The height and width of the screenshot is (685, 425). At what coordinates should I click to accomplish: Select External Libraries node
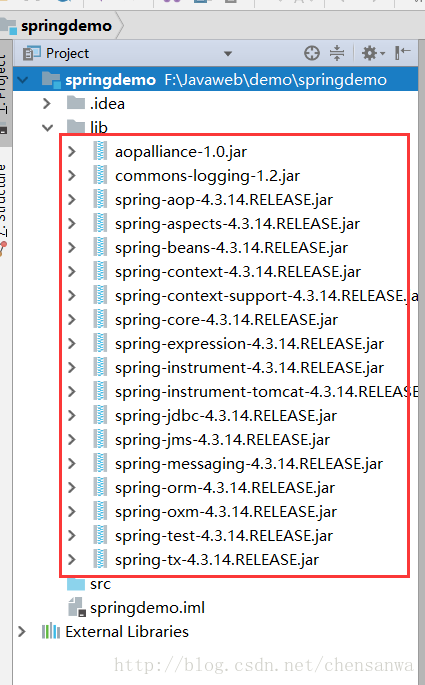[127, 632]
